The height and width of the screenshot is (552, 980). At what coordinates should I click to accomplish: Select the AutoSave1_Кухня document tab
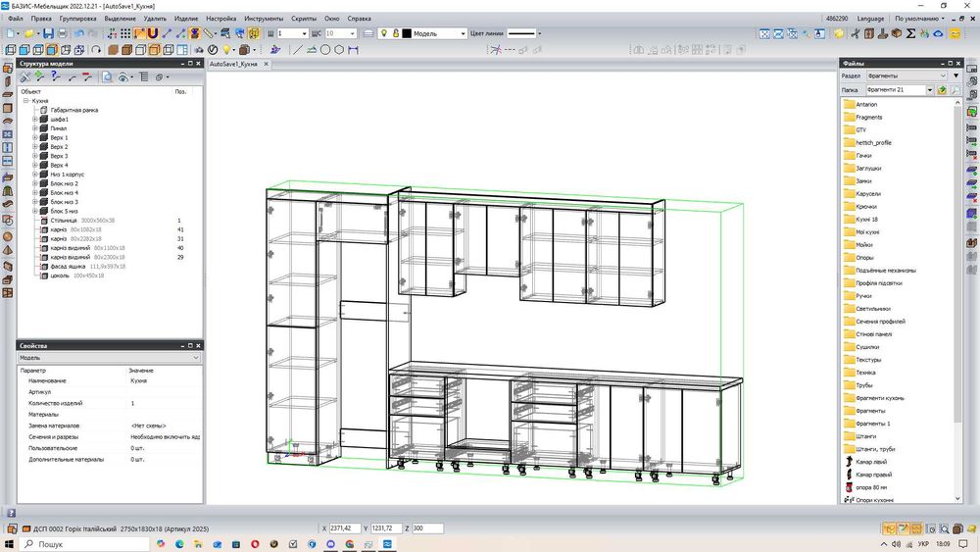coord(234,64)
